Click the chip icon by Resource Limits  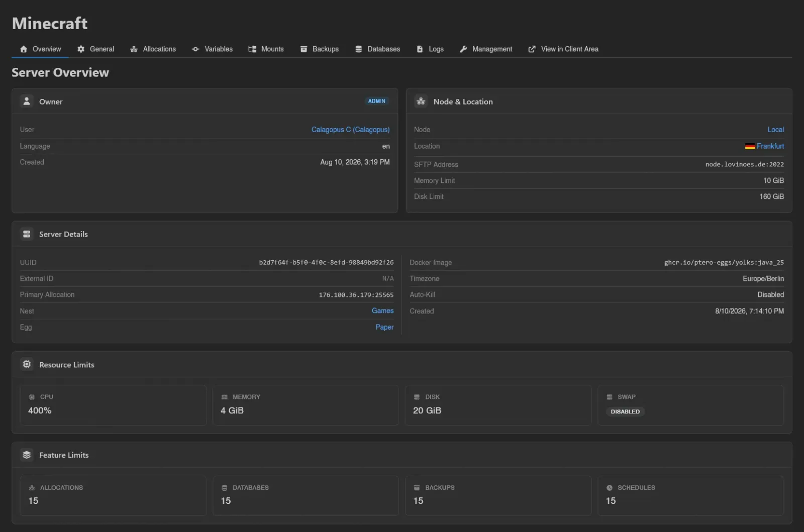click(27, 364)
